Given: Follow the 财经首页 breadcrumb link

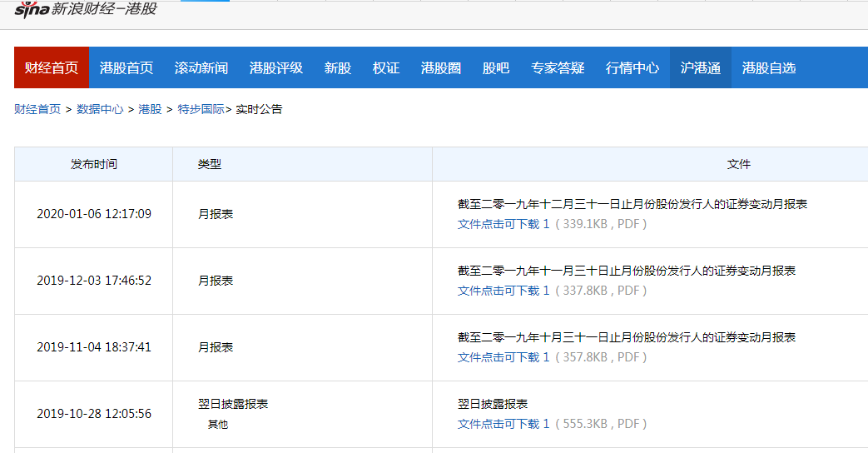Looking at the screenshot, I should coord(37,109).
